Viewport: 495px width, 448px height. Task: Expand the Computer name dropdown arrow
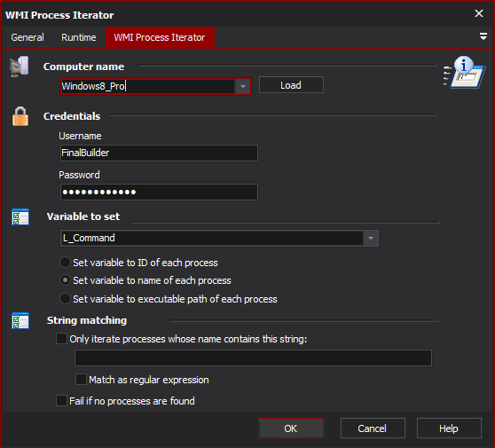(242, 86)
